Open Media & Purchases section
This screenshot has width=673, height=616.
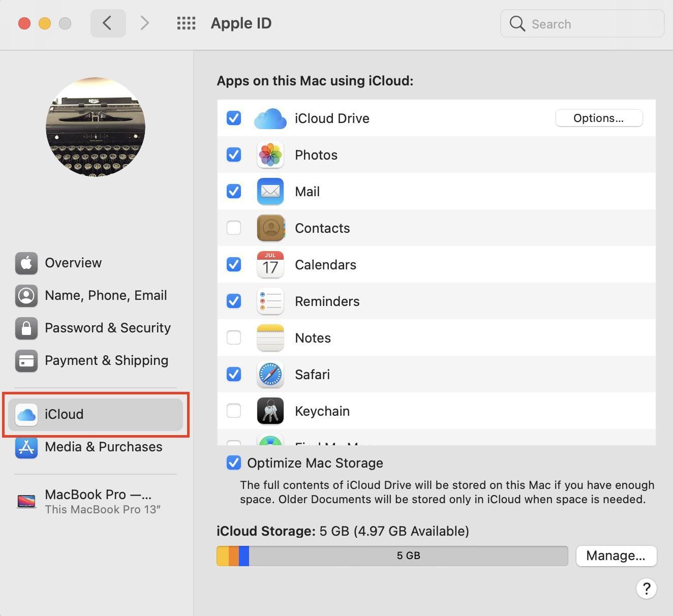[x=96, y=447]
